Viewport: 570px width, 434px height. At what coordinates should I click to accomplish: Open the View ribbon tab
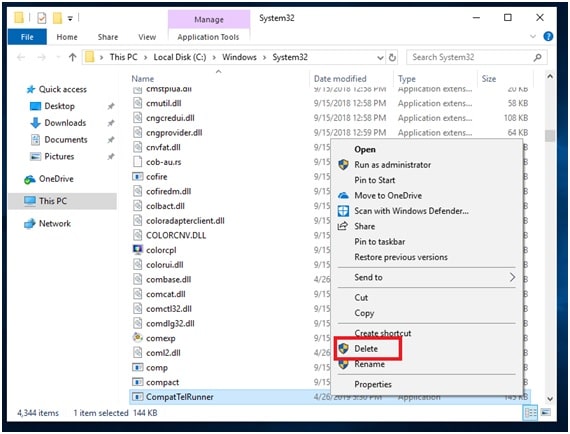[x=147, y=37]
